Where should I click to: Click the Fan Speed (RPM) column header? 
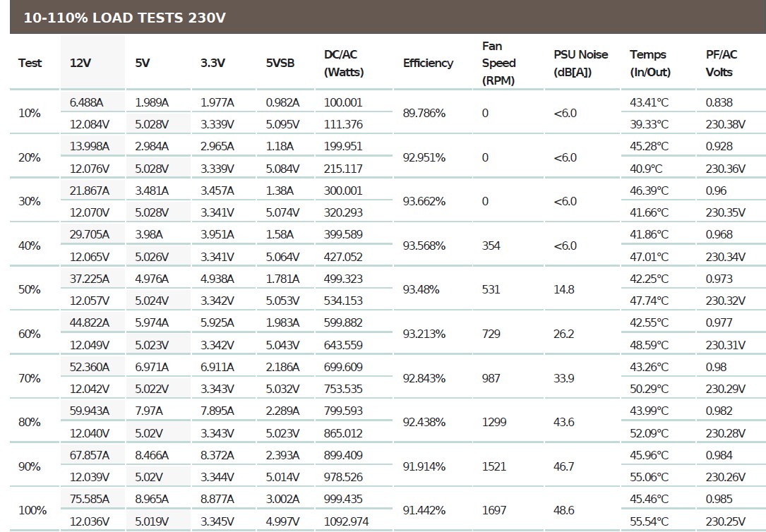pyautogui.click(x=499, y=63)
